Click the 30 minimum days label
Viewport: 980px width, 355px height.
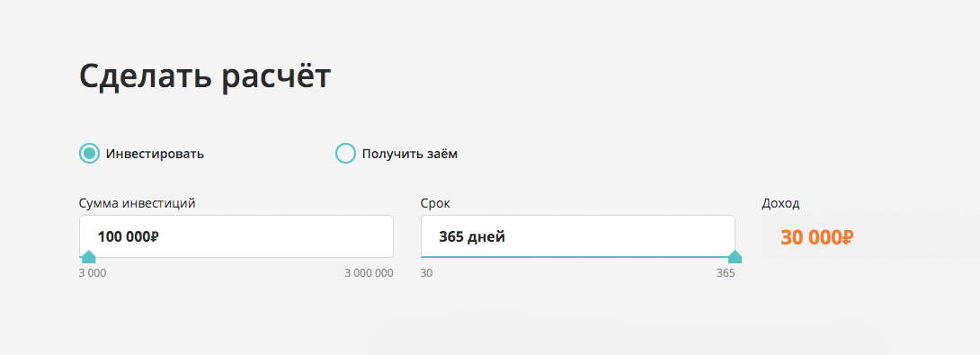[x=426, y=273]
